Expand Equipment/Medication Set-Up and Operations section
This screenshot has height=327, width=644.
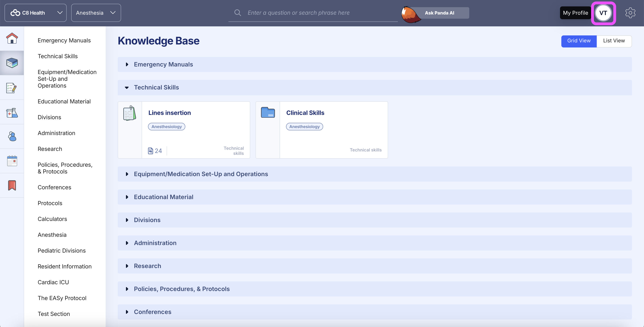(375, 174)
